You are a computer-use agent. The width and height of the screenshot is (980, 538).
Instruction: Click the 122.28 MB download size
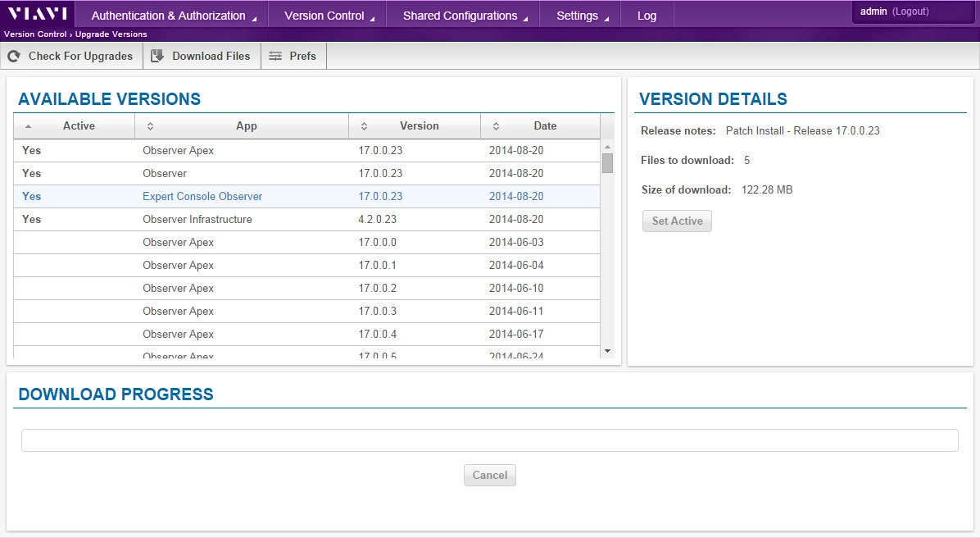pos(767,189)
